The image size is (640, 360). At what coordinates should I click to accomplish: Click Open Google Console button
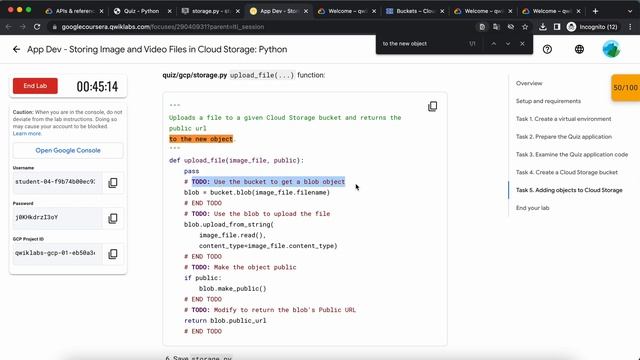pyautogui.click(x=68, y=150)
